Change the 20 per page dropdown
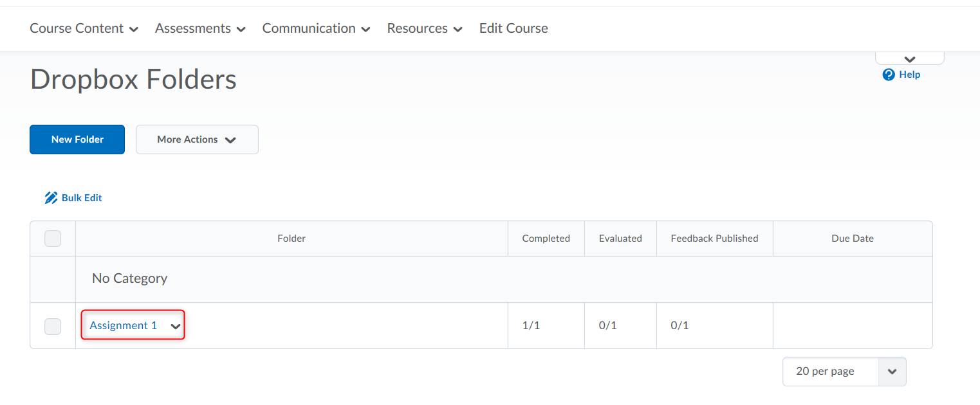 pyautogui.click(x=844, y=372)
